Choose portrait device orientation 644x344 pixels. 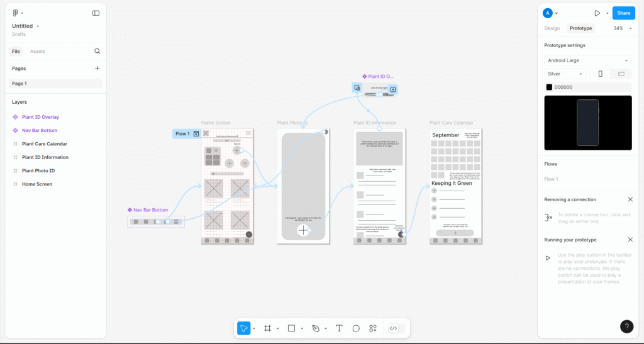(600, 74)
